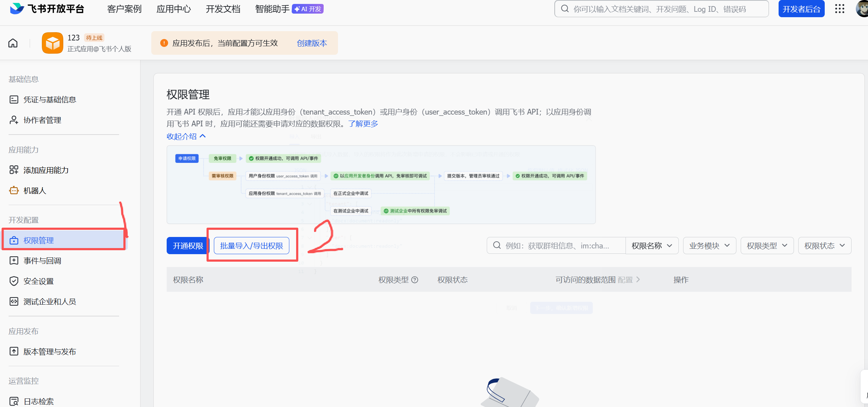
Task: Click the orange 123 app icon
Action: (52, 43)
